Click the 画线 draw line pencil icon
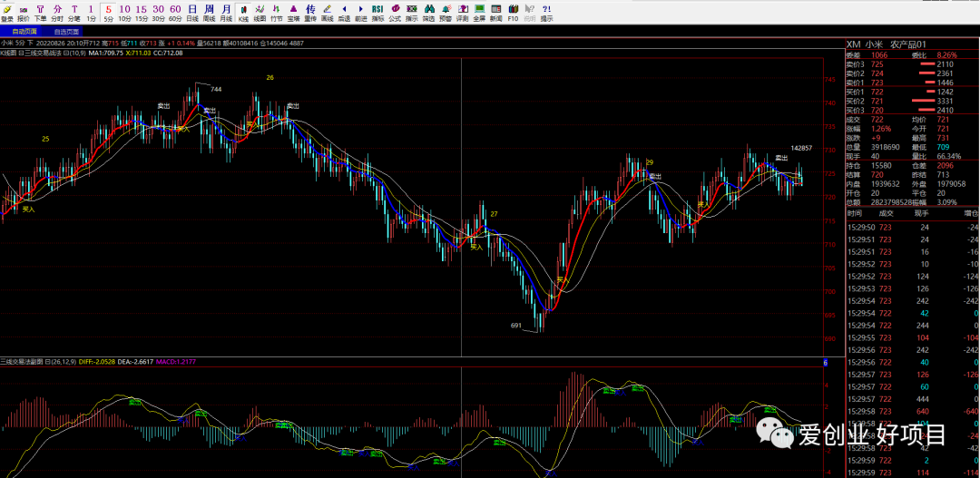The height and width of the screenshot is (478, 980). coord(327,12)
